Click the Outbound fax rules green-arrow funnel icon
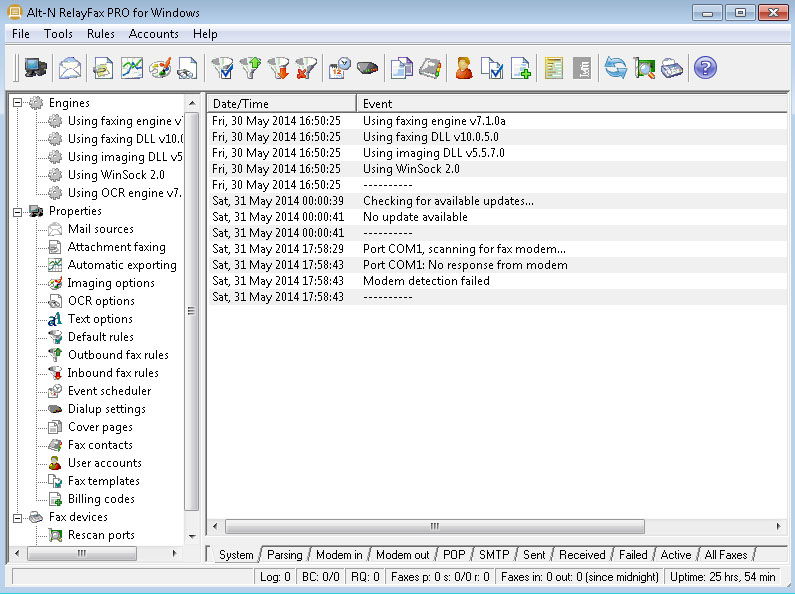Screen dimensions: 795x594 pyautogui.click(x=250, y=68)
